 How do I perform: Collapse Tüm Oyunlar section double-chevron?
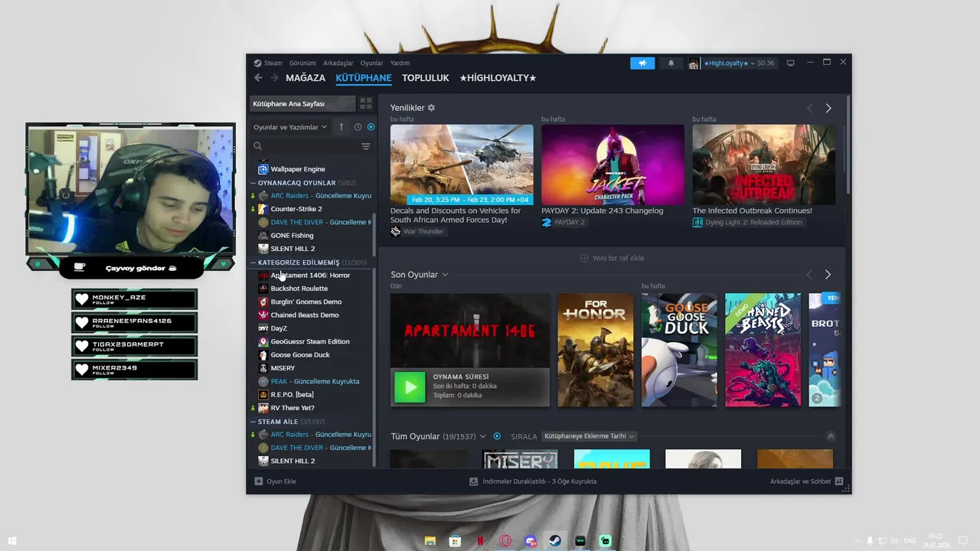(831, 436)
